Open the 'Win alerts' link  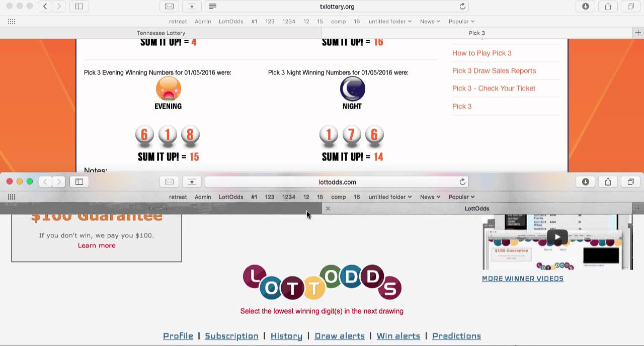point(398,335)
